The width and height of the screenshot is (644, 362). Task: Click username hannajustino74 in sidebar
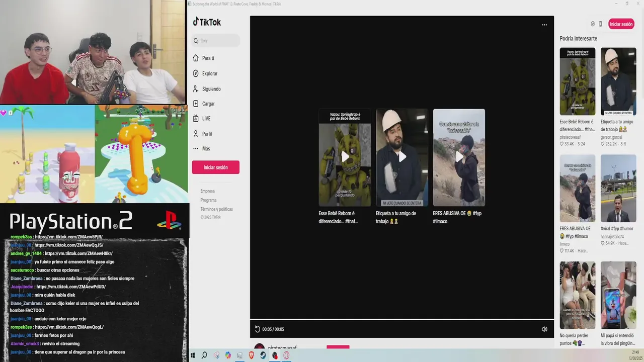(612, 236)
